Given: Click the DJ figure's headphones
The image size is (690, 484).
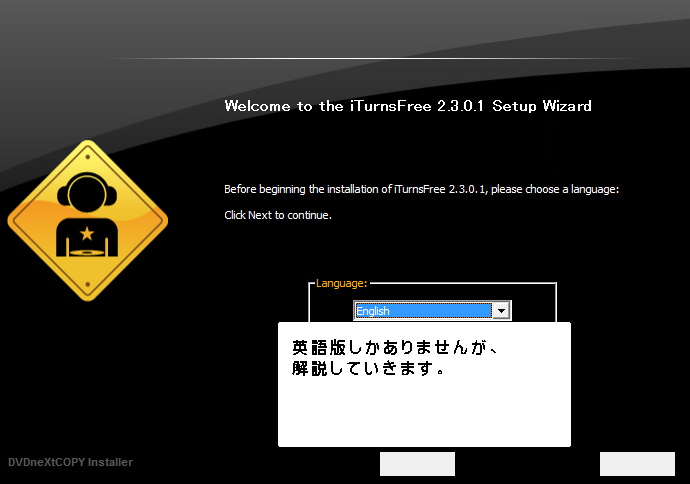Looking at the screenshot, I should [x=87, y=192].
